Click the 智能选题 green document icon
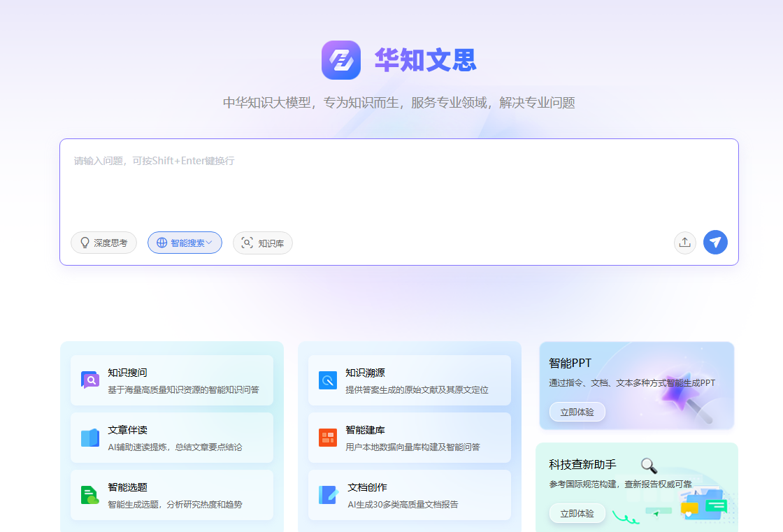 (x=90, y=495)
